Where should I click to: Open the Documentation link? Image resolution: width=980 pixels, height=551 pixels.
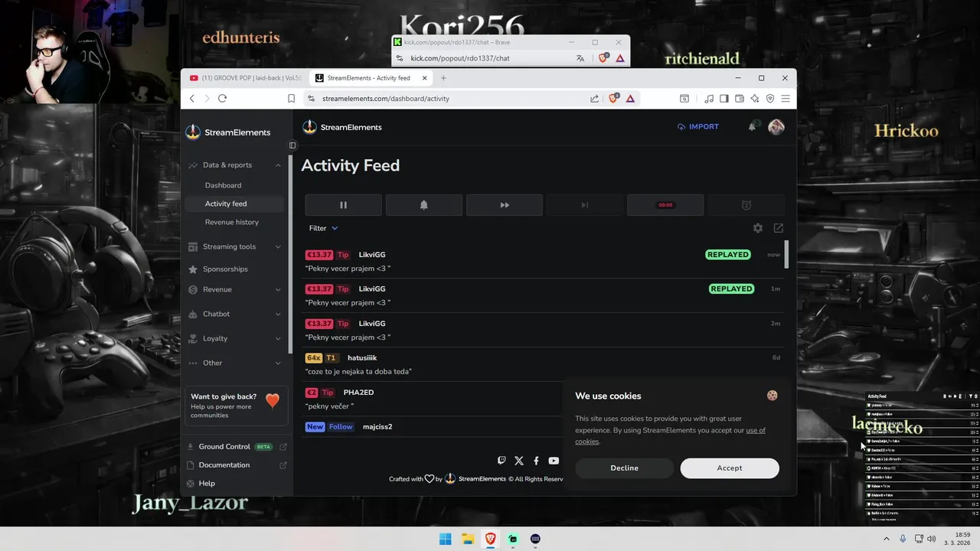pyautogui.click(x=237, y=465)
